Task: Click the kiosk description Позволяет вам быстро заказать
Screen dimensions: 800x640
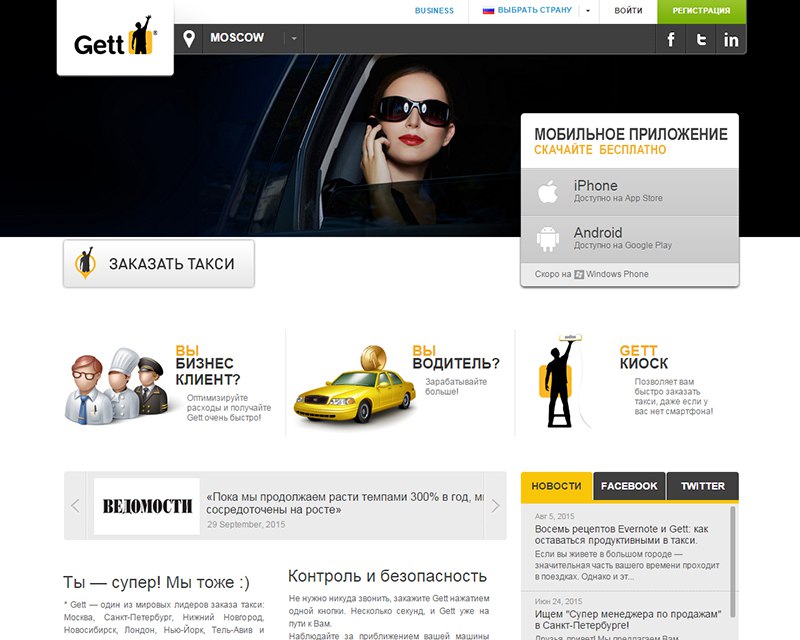Action: coord(673,396)
